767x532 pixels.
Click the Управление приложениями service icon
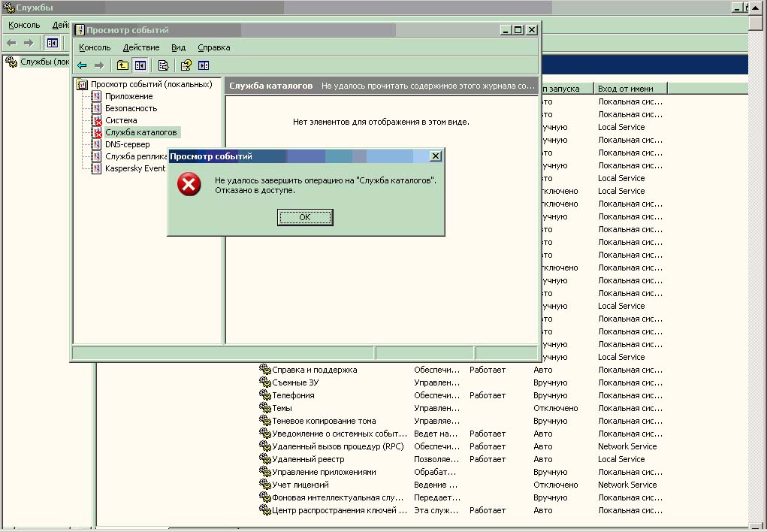click(264, 472)
